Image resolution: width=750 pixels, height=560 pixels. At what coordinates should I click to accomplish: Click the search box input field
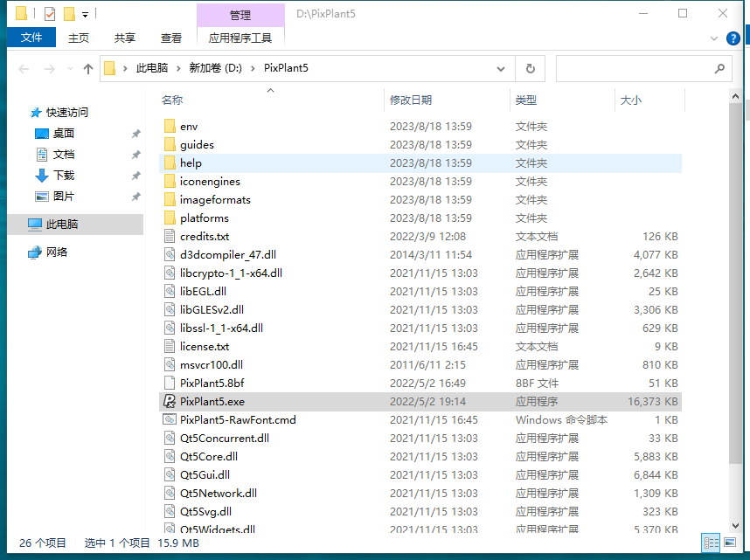[x=634, y=68]
